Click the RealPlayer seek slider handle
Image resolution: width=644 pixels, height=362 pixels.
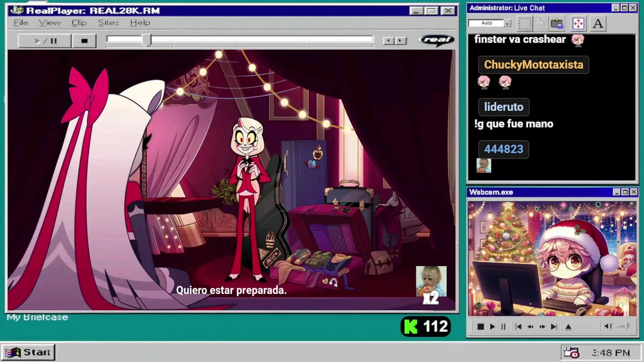(x=146, y=41)
